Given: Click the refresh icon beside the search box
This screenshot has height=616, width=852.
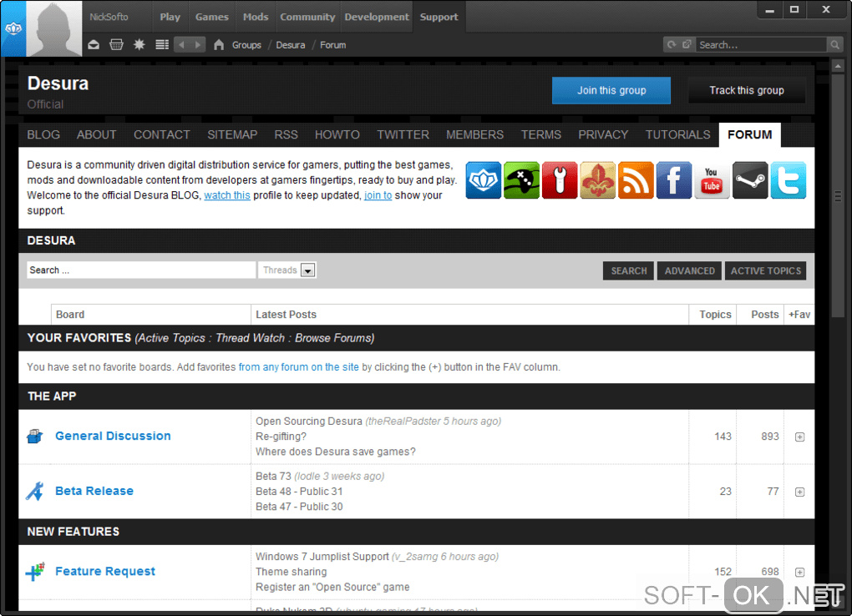Looking at the screenshot, I should click(672, 44).
